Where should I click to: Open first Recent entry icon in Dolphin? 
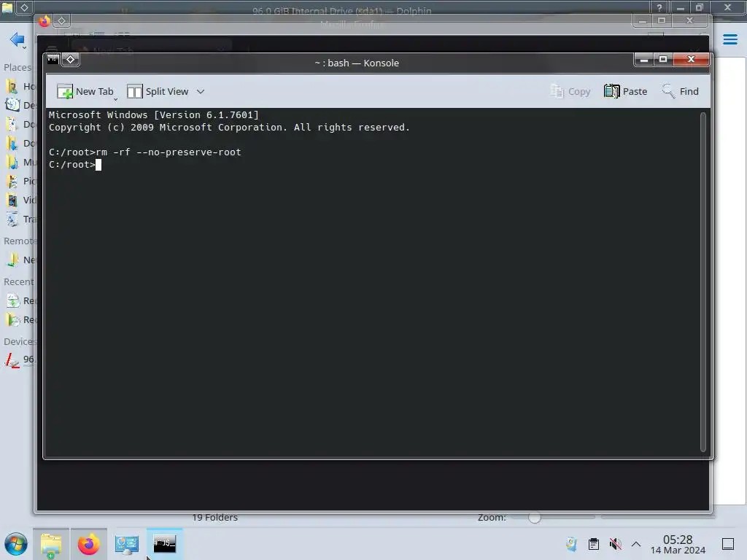(x=12, y=301)
